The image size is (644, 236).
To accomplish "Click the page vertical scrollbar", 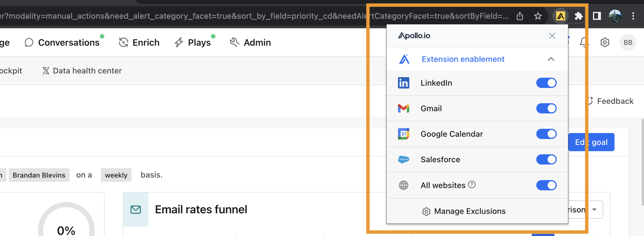I will point(642,162).
